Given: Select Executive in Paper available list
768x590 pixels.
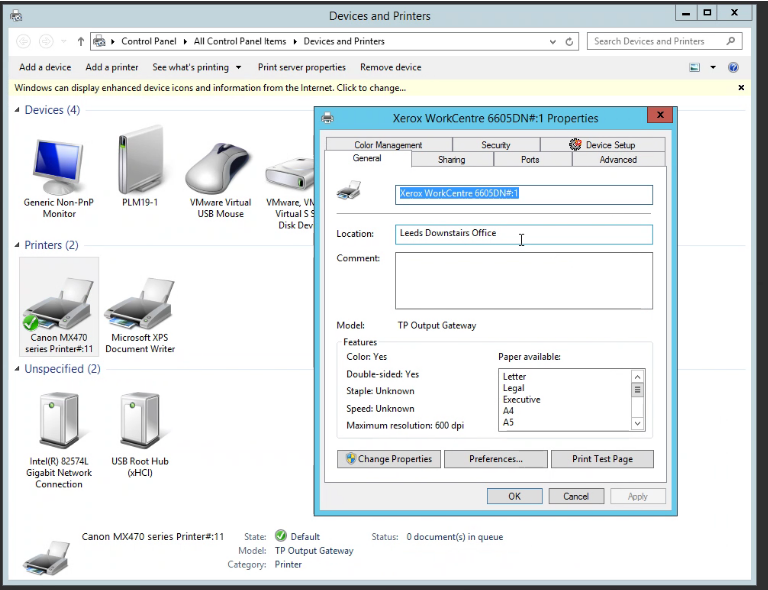Looking at the screenshot, I should (x=522, y=400).
